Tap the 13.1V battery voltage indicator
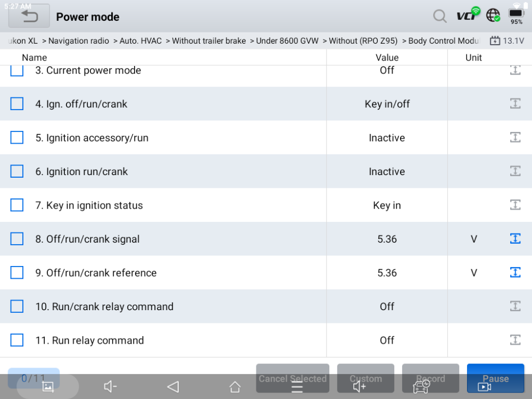 [507, 41]
